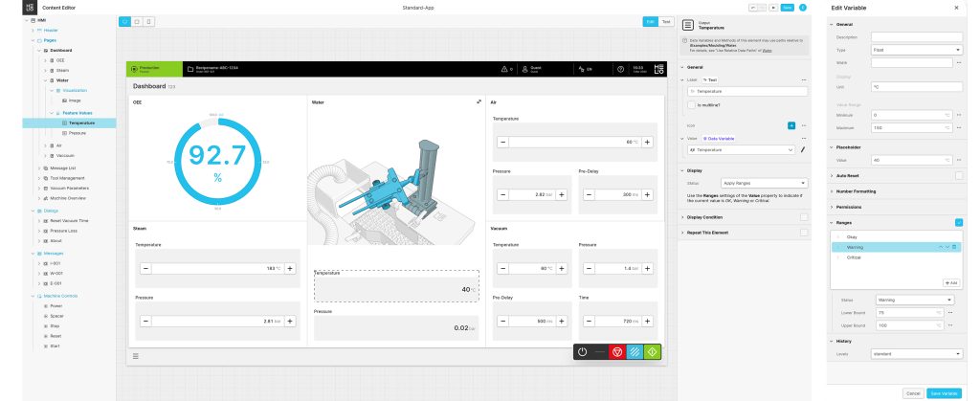Enable the Is multiline checkbox
980x401 pixels.
(693, 104)
